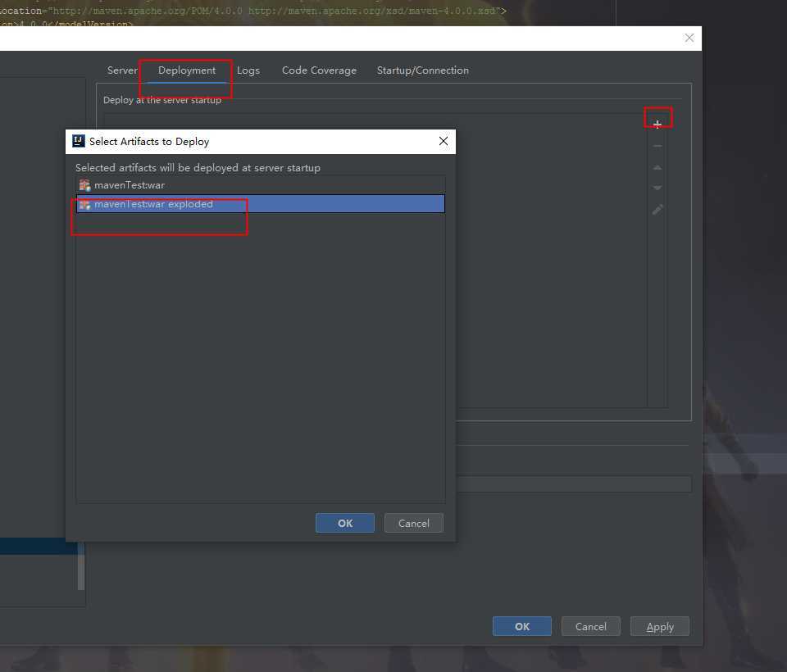787x672 pixels.
Task: Click Cancel in the Run Configurations window
Action: (591, 626)
